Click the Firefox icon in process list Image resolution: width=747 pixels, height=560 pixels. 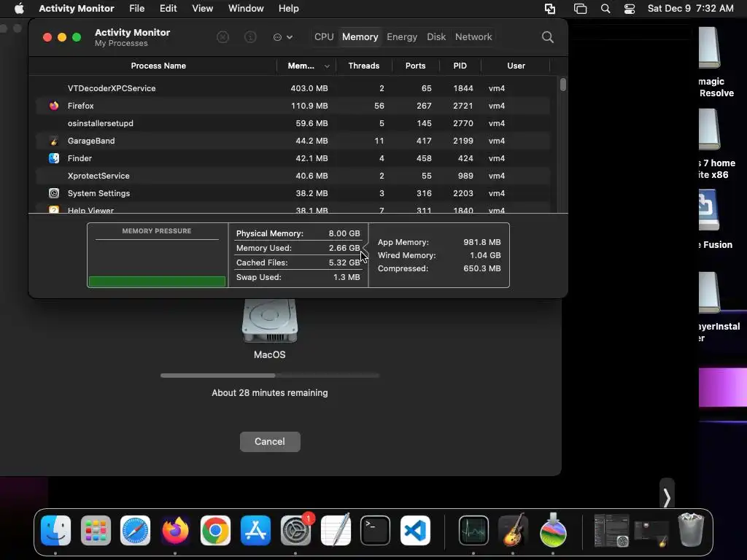(x=54, y=106)
